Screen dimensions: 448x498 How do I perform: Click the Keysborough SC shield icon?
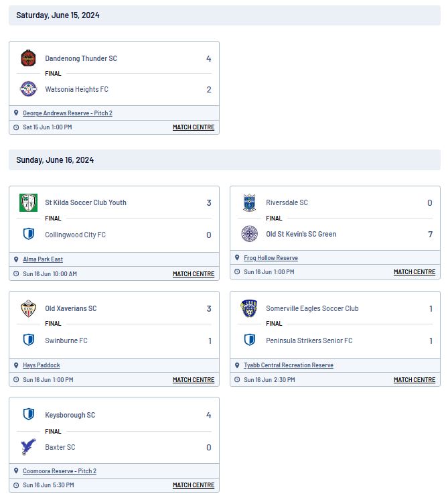click(x=29, y=414)
